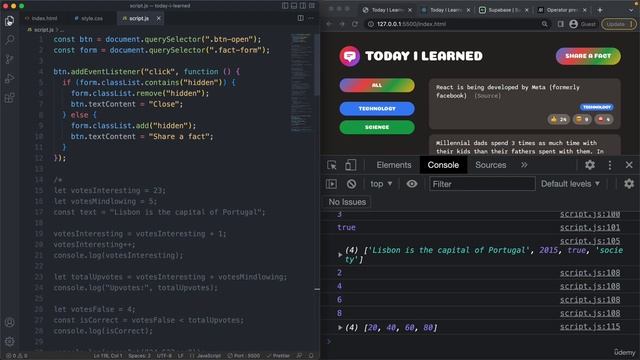Close the script.js editor tab
640x360 pixels.
[158, 18]
